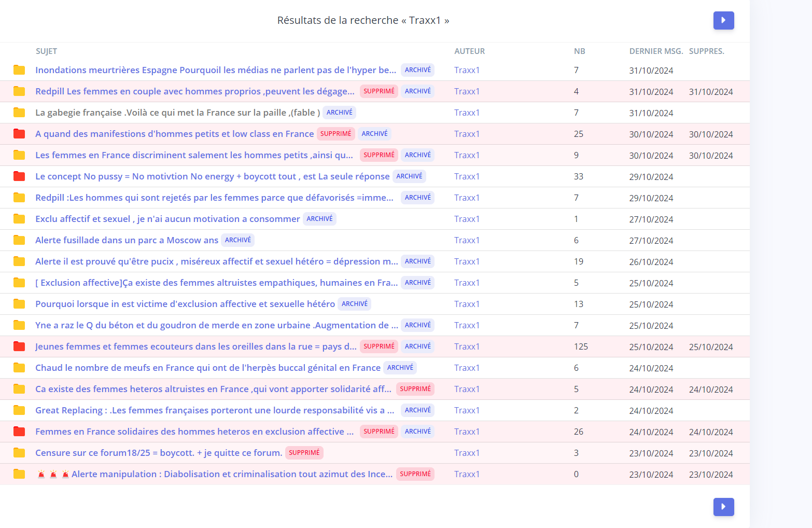Viewport: 812px width, 528px height.
Task: Click the SUPPRIMÉ badge on 'Censure sur ce forum18/25' row
Action: 304,453
